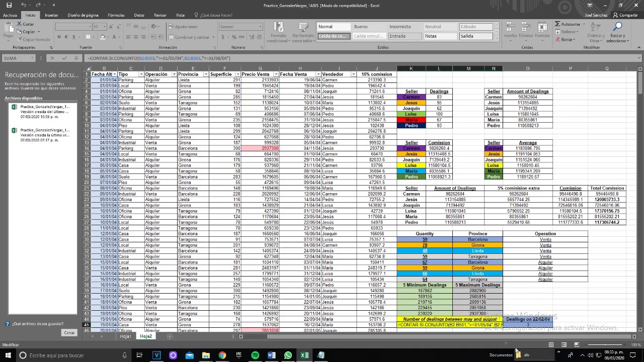This screenshot has height=362, width=644.
Task: Apply the Bueno cell style
Action: (370, 27)
